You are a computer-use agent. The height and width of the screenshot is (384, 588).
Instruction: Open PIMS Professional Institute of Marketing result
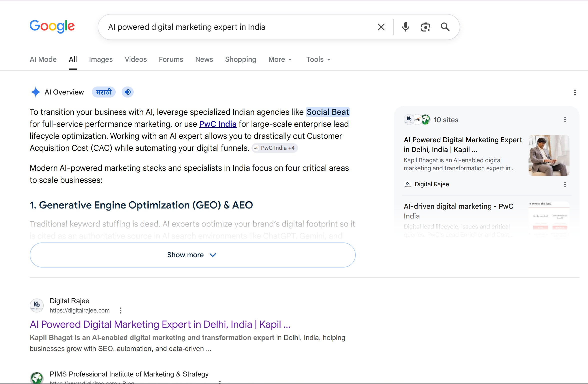click(129, 374)
